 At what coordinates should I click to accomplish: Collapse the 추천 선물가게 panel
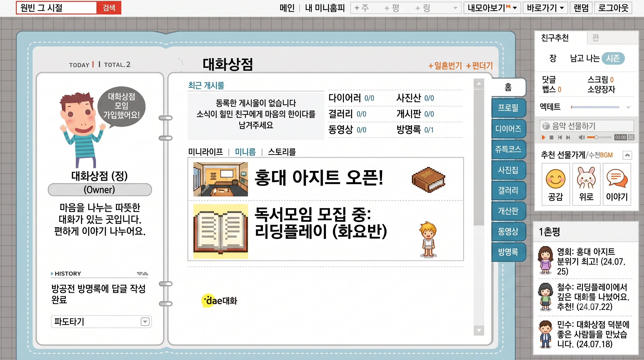[x=627, y=155]
